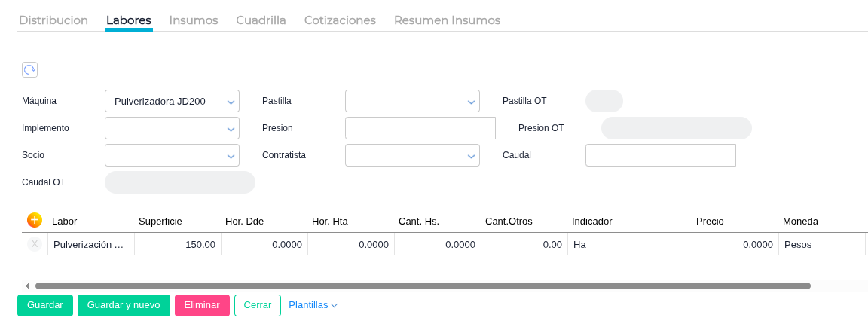
Task: Click the Guardar button
Action: click(x=45, y=305)
